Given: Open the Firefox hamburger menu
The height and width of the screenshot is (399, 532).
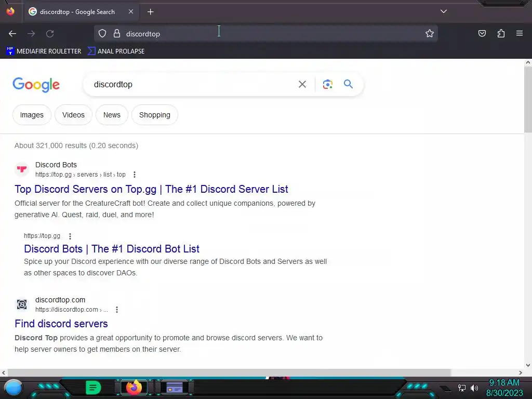Looking at the screenshot, I should [520, 33].
